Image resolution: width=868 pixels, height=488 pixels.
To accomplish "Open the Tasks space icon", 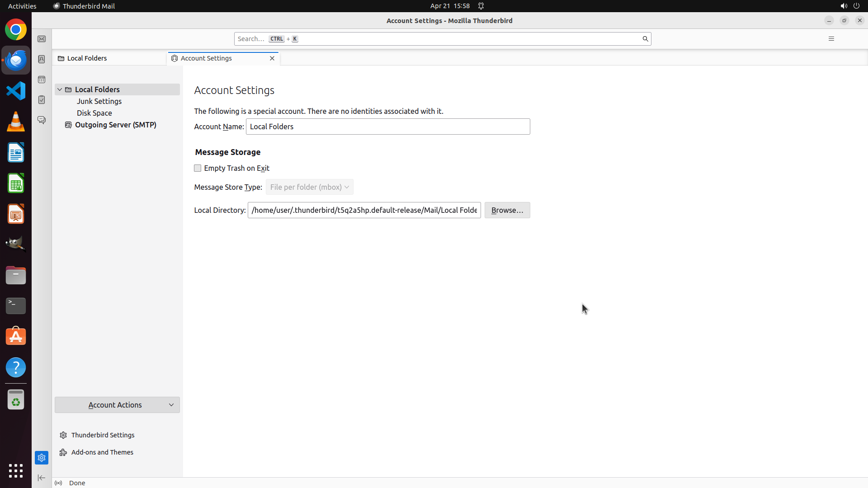I will (x=42, y=100).
